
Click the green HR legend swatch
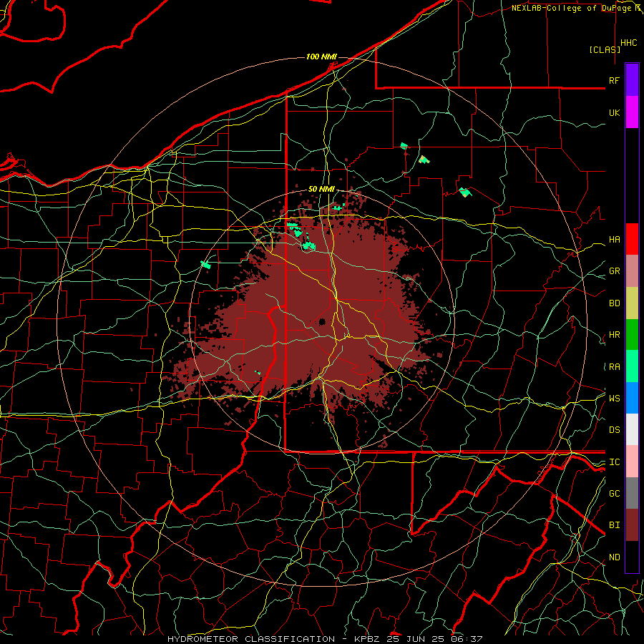632,335
